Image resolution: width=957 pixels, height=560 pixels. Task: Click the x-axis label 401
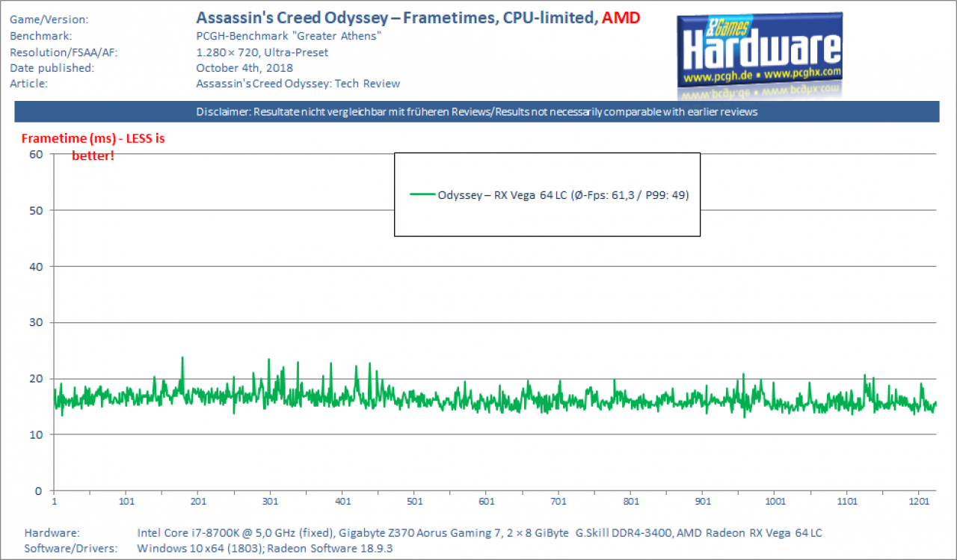pos(343,502)
